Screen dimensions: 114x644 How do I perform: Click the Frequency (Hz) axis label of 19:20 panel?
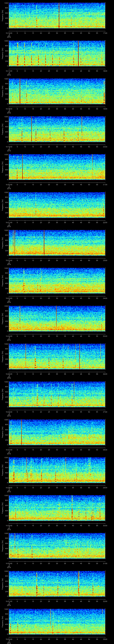pos(3,167)
